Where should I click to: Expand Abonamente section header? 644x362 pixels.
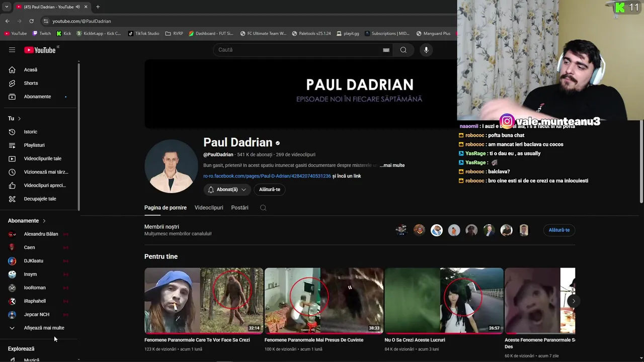[x=27, y=221]
